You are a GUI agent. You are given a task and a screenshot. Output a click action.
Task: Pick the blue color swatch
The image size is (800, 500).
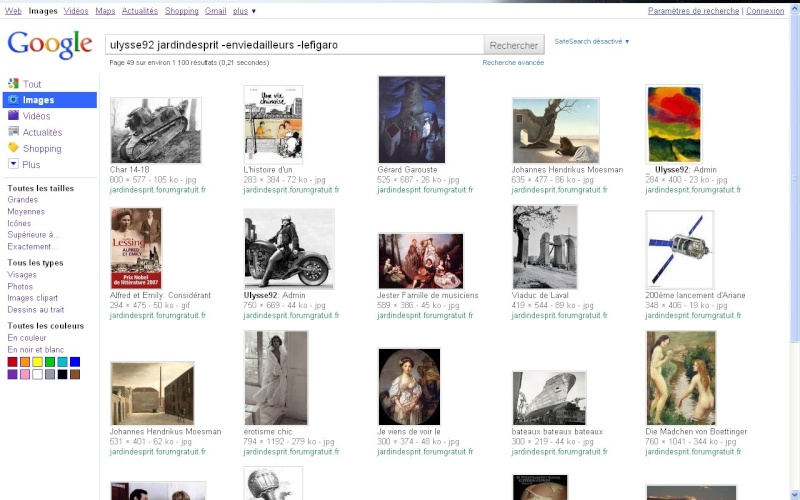(x=75, y=362)
